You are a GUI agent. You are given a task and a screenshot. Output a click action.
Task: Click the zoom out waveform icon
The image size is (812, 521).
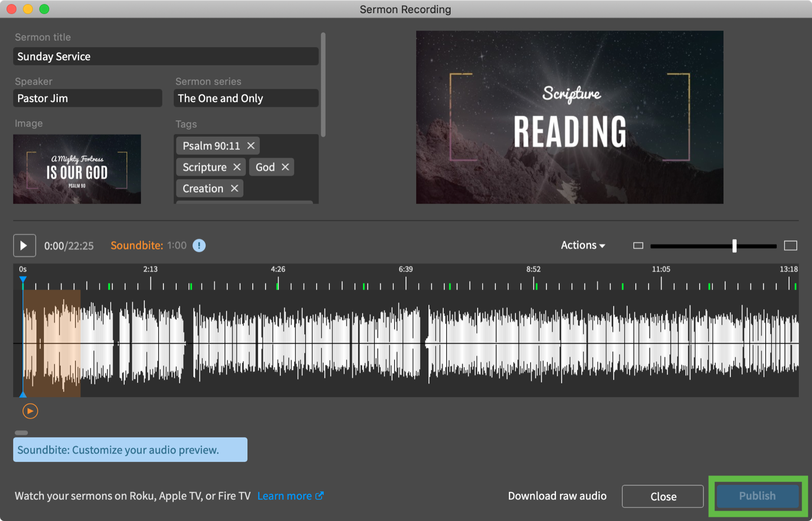[x=638, y=246]
